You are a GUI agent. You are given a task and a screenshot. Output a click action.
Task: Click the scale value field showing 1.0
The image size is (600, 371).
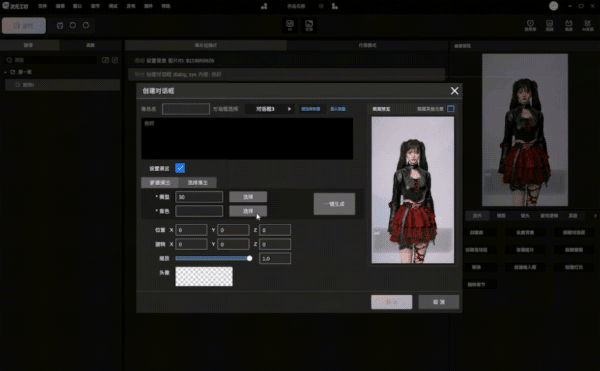[275, 259]
